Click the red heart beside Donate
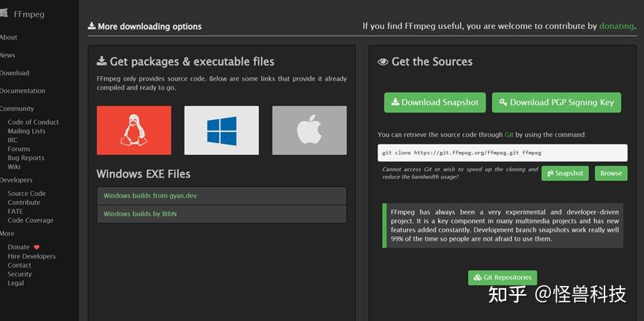Screen dimensions: 644x321 36,247
